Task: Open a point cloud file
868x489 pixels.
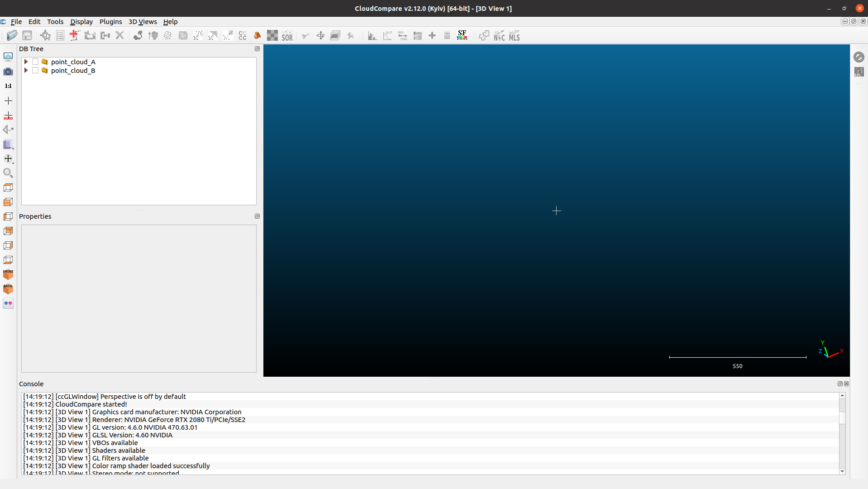Action: pyautogui.click(x=12, y=35)
